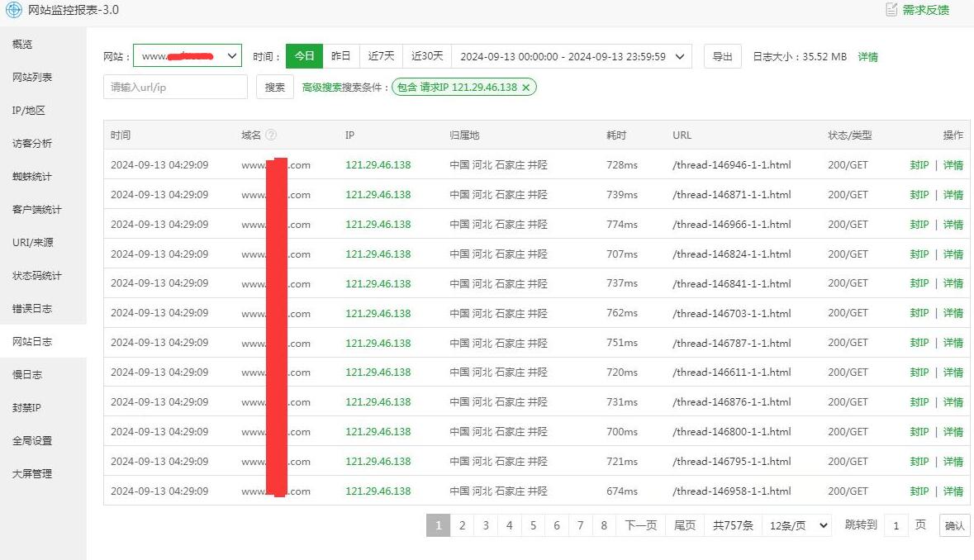974x560 pixels.
Task: Select the 近30天 time tab
Action: pos(427,56)
